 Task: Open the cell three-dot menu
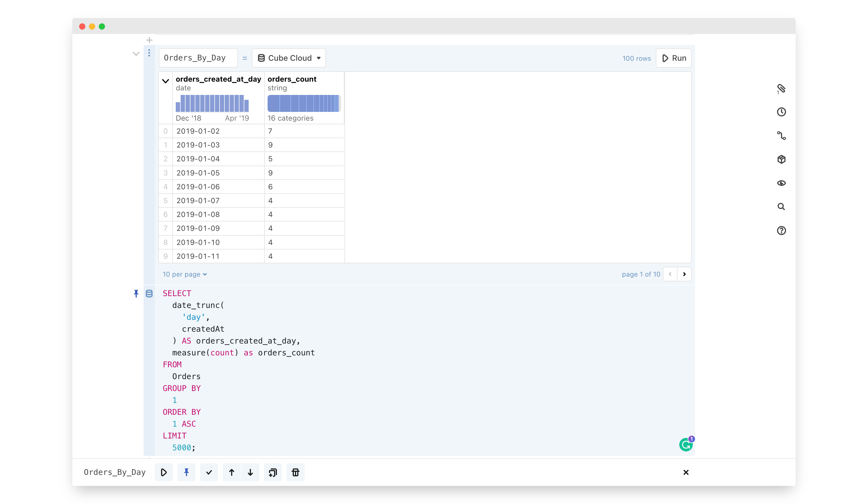149,53
